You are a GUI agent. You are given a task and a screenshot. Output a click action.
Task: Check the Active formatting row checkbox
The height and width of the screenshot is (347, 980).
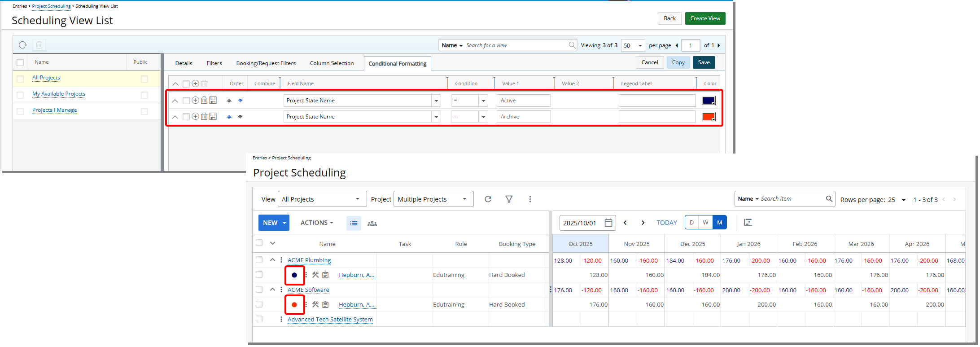186,101
